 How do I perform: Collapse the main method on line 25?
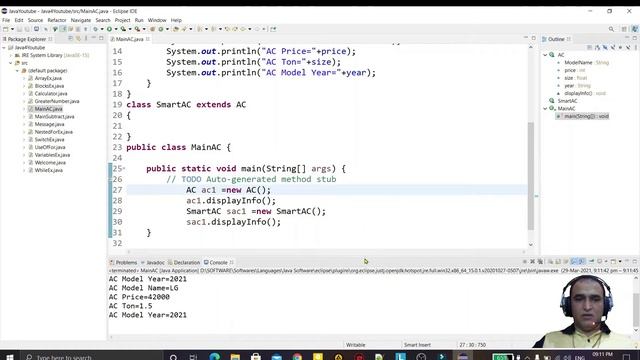pos(124,169)
